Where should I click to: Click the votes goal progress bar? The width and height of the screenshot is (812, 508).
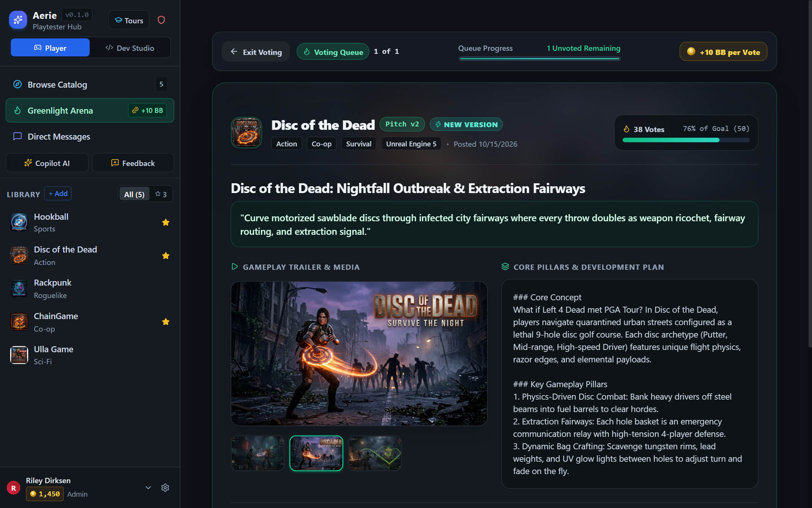click(x=686, y=140)
